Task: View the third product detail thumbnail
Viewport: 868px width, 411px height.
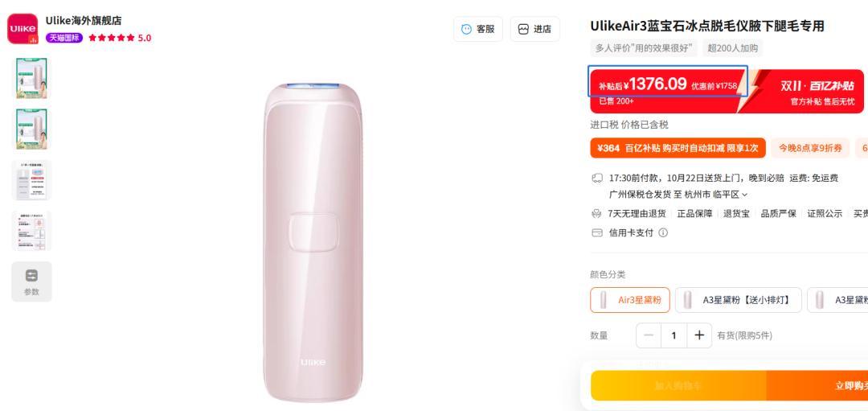Action: coord(33,179)
